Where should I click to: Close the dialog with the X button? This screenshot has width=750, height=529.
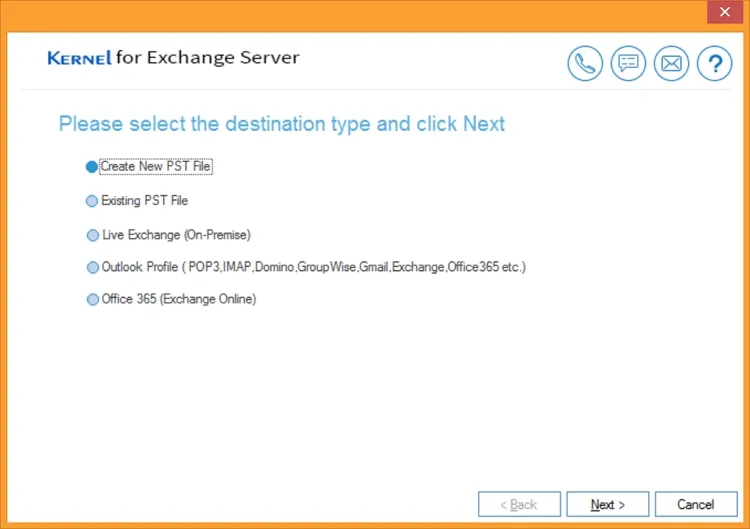click(725, 11)
